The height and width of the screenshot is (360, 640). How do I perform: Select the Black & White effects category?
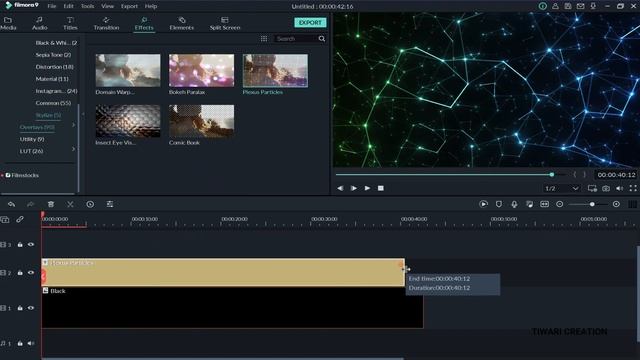pyautogui.click(x=56, y=42)
